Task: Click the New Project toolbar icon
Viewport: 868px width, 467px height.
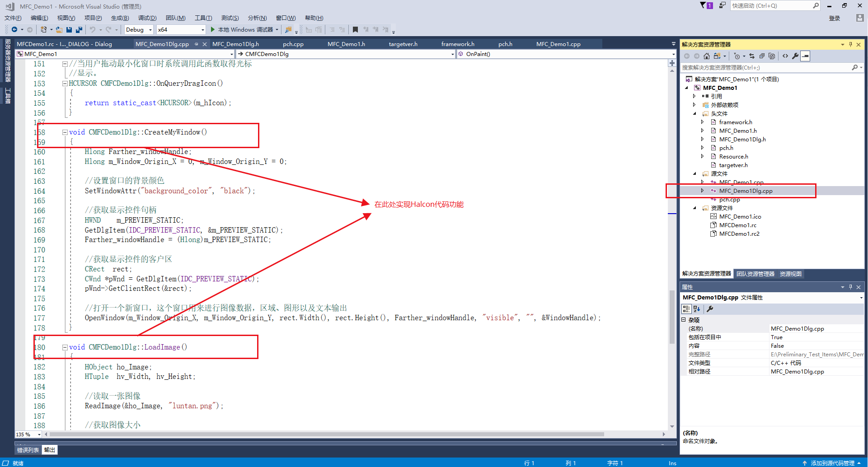Action: [x=43, y=29]
